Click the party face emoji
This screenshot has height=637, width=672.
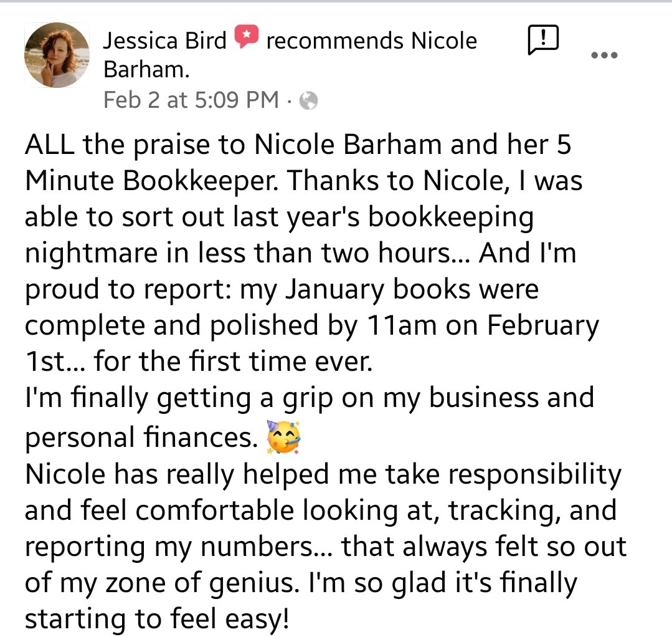284,437
